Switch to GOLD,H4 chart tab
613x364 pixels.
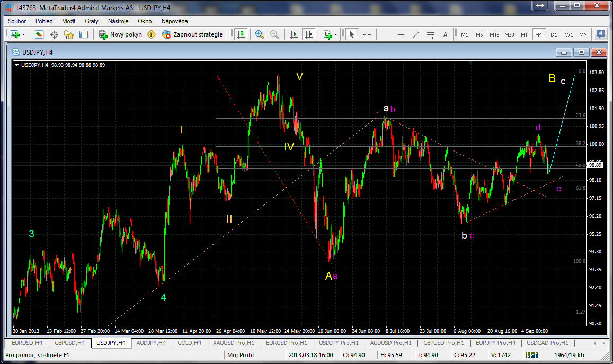(189, 343)
